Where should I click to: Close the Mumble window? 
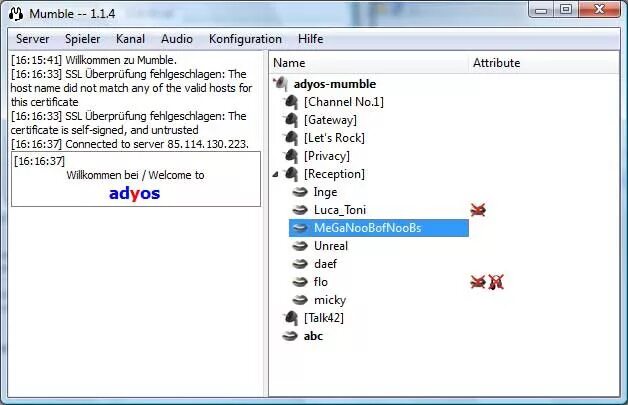[599, 10]
